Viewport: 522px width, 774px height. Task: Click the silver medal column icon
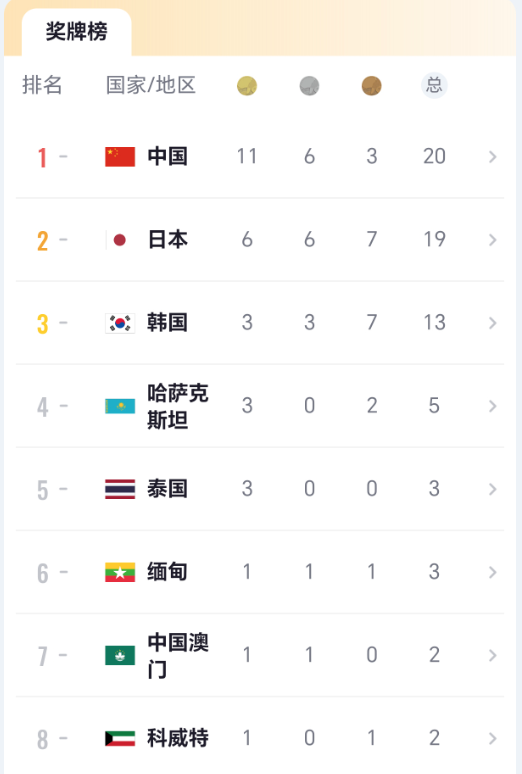[309, 86]
